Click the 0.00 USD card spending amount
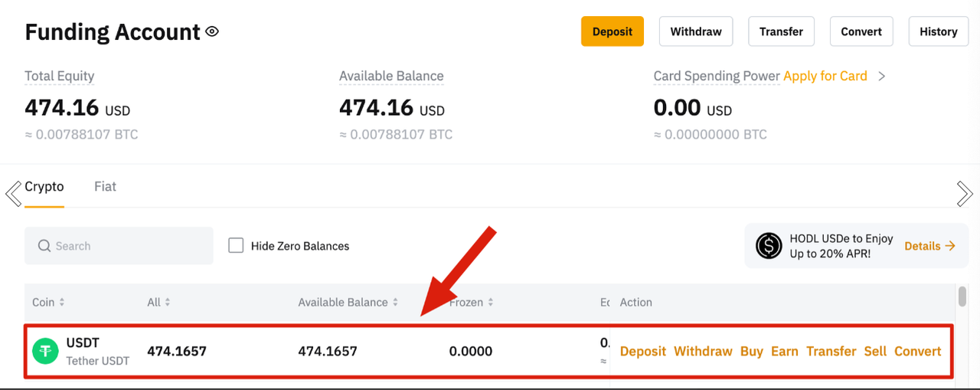 pyautogui.click(x=693, y=108)
